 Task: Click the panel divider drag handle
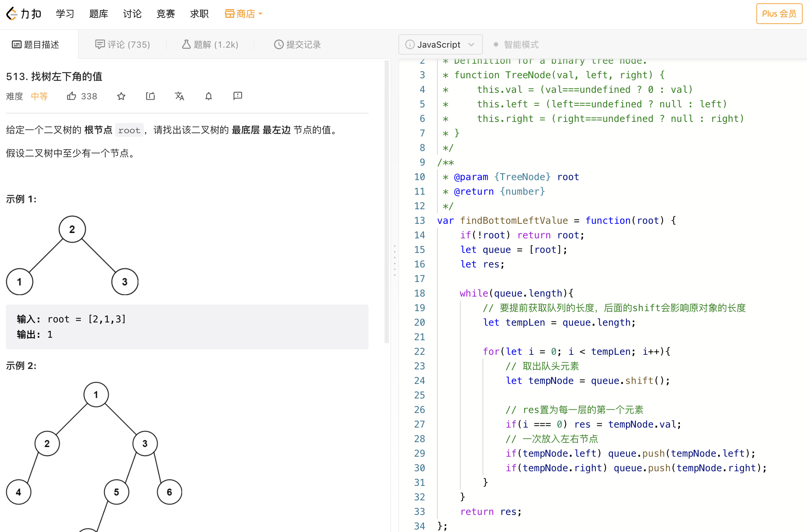click(x=395, y=260)
